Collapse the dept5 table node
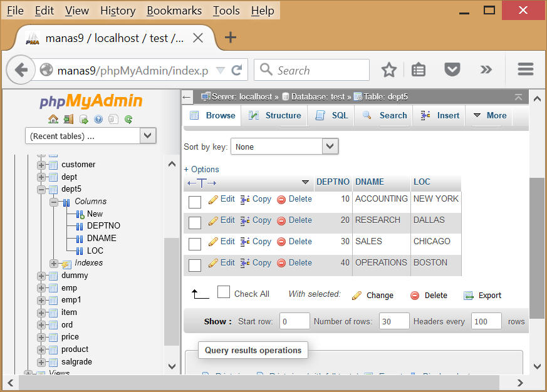The width and height of the screenshot is (547, 392). pyautogui.click(x=41, y=190)
